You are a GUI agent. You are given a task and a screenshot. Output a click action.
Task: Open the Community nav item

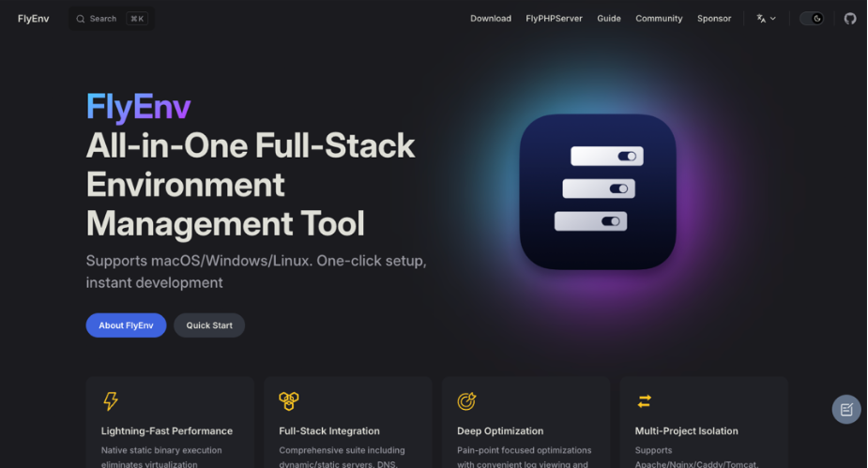(x=659, y=19)
